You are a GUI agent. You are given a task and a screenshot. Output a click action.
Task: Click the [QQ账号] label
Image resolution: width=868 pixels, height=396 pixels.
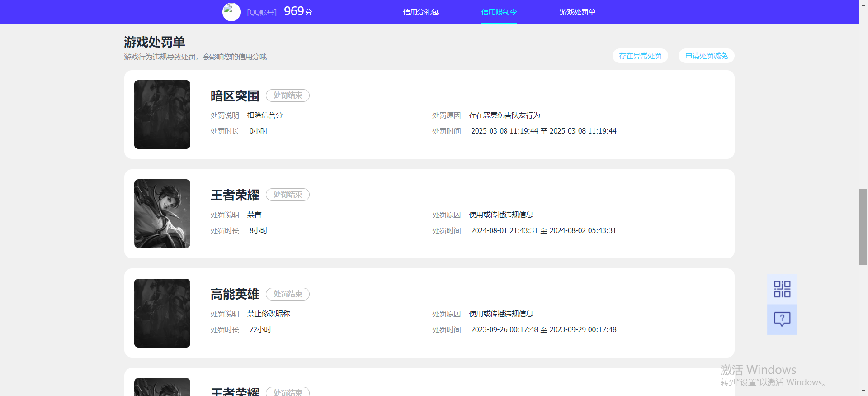[262, 13]
